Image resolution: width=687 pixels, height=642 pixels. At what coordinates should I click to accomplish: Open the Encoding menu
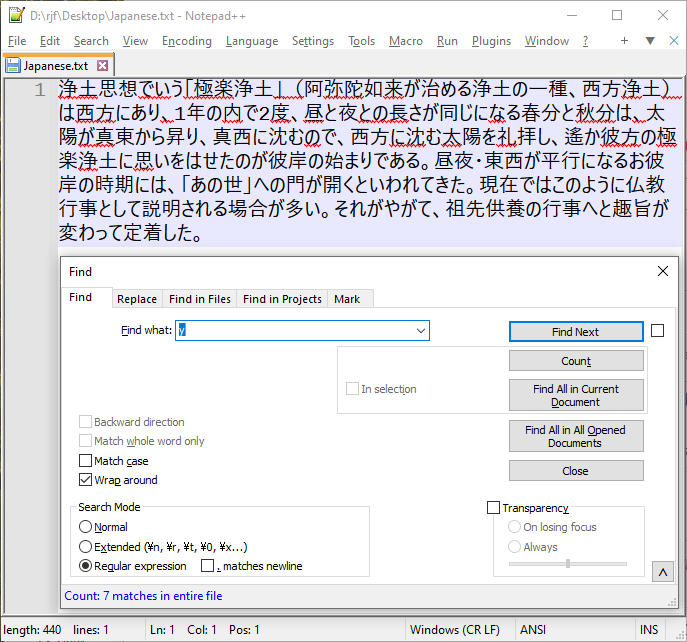[186, 41]
